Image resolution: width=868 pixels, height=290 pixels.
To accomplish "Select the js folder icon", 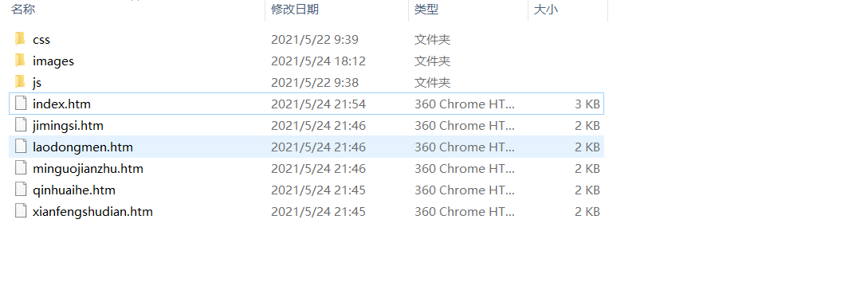I will pos(21,82).
